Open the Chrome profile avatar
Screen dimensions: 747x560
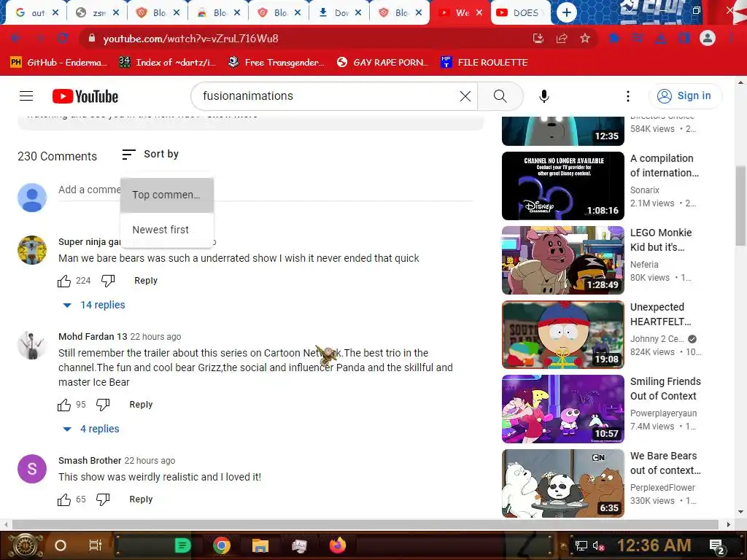coord(708,38)
